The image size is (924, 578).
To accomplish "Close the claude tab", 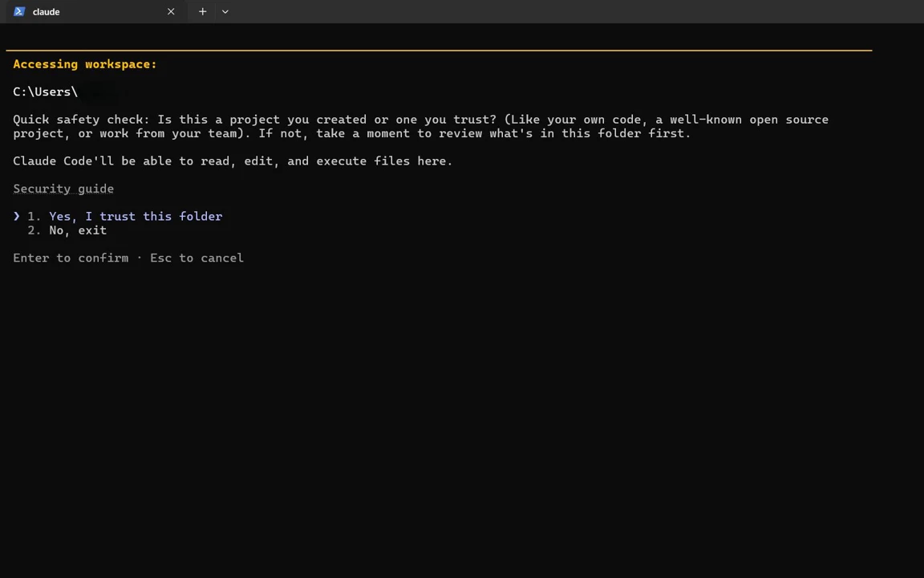I will pos(171,12).
